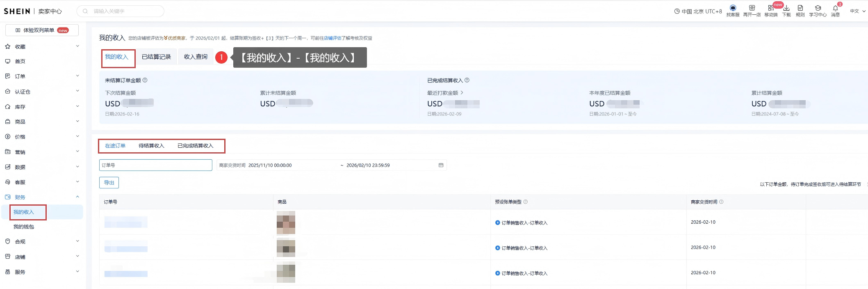Expand the 数据 sidebar menu chevron
Screen dimensions: 868x289
[77, 167]
